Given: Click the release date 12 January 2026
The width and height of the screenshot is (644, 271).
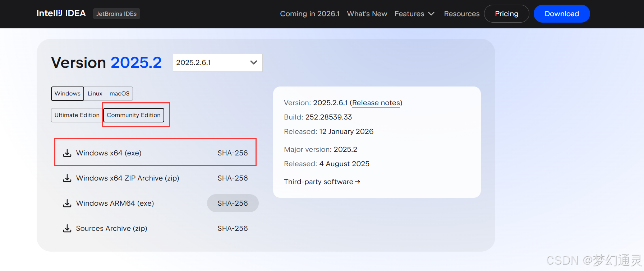Looking at the screenshot, I should (x=346, y=131).
